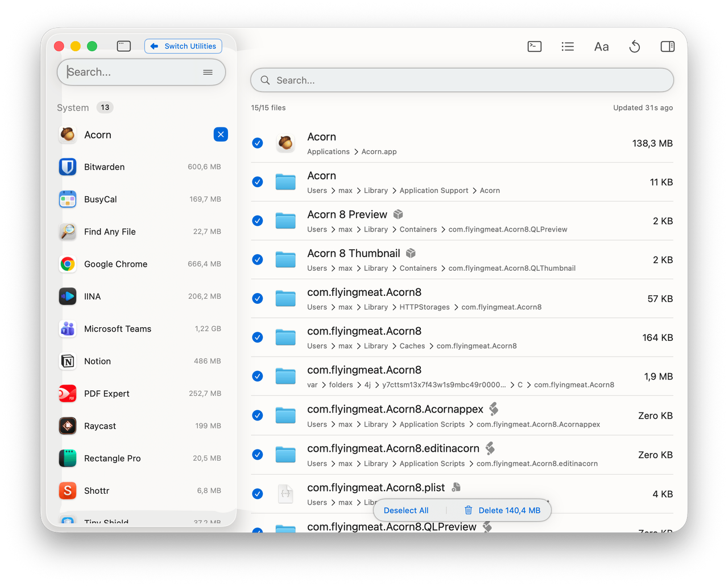The height and width of the screenshot is (586, 728).
Task: Click the Caches path segment
Action: [x=412, y=346]
